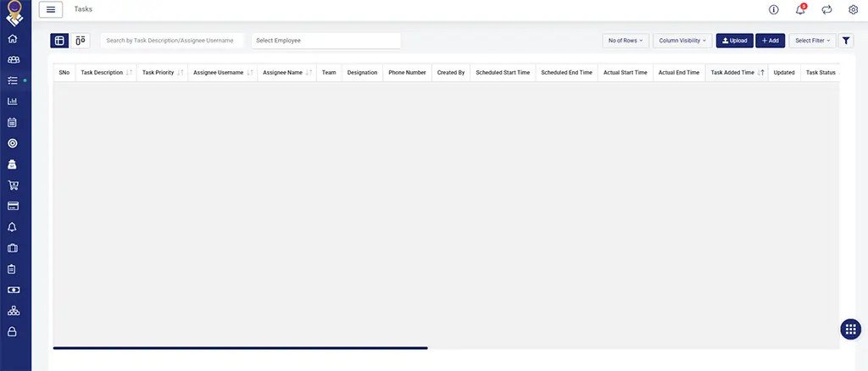The height and width of the screenshot is (371, 868).
Task: Open the hierarchy Org chart icon
Action: 14,311
